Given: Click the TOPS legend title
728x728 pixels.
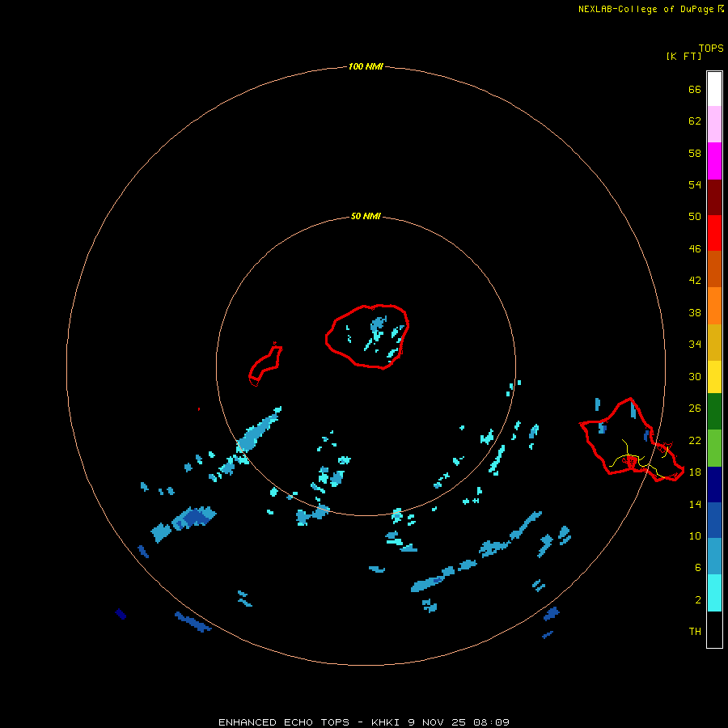Looking at the screenshot, I should [x=711, y=48].
